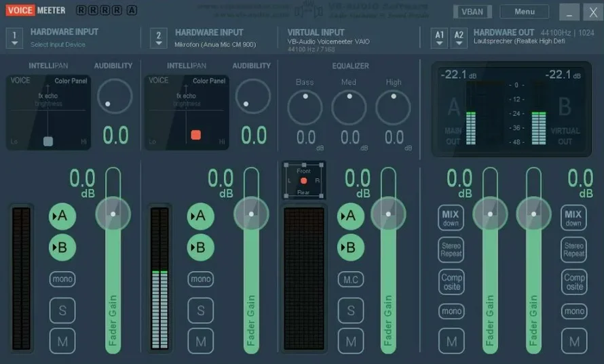The image size is (604, 364).
Task: Enable mono on bus B
Action: coord(574,311)
